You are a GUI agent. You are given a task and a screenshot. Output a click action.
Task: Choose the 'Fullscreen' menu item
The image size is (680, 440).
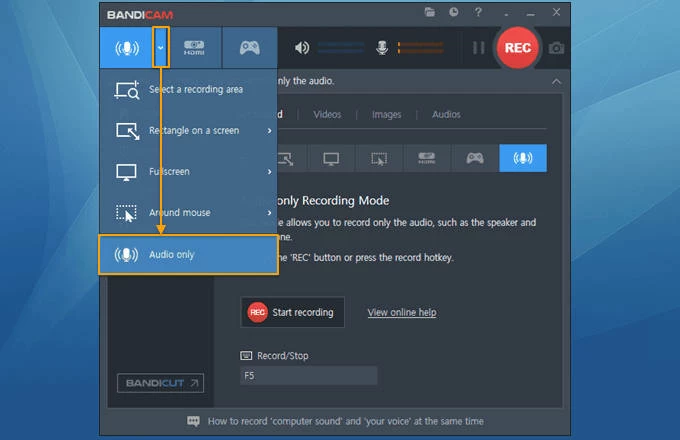tap(188, 172)
